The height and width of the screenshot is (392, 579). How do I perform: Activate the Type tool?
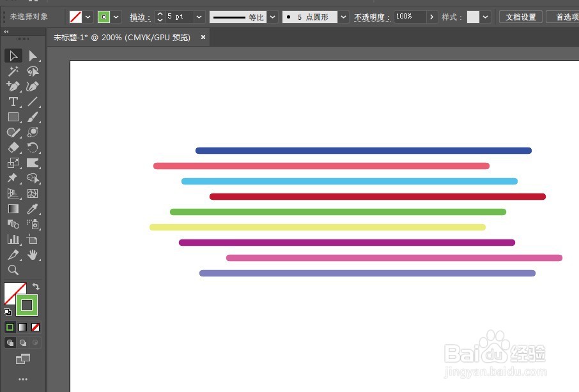click(13, 102)
